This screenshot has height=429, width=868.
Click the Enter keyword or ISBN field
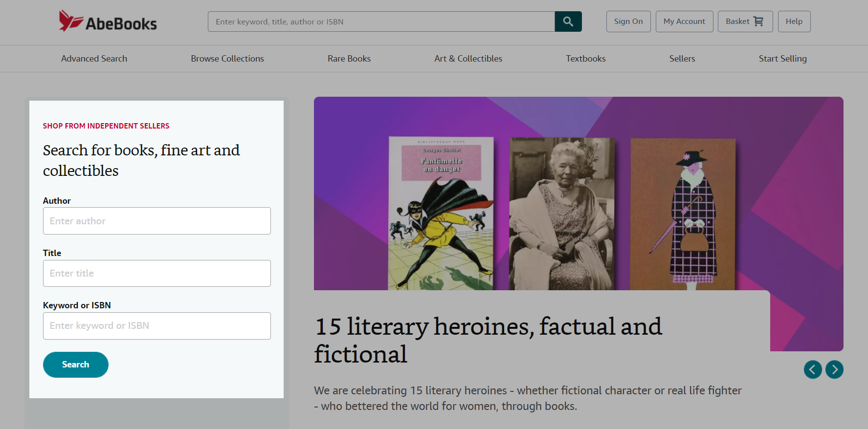pyautogui.click(x=157, y=326)
